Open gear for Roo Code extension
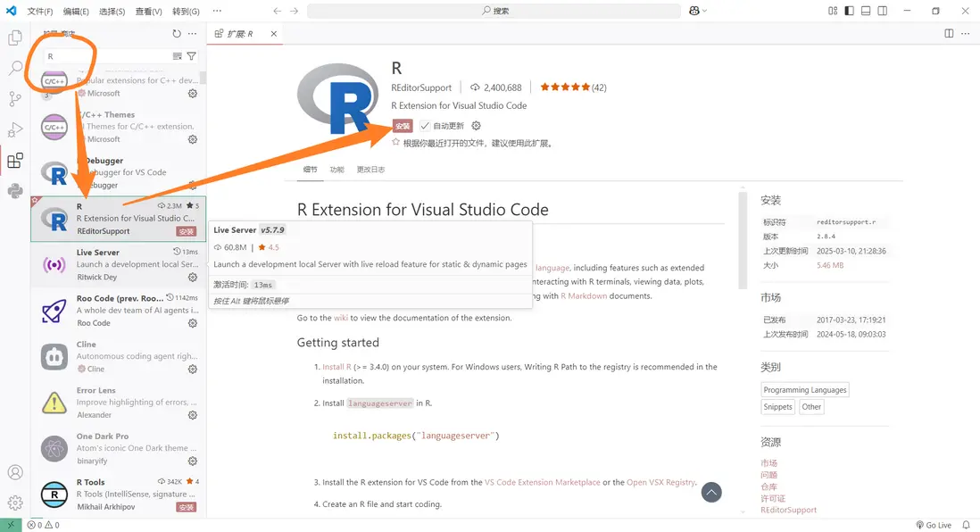 (193, 323)
